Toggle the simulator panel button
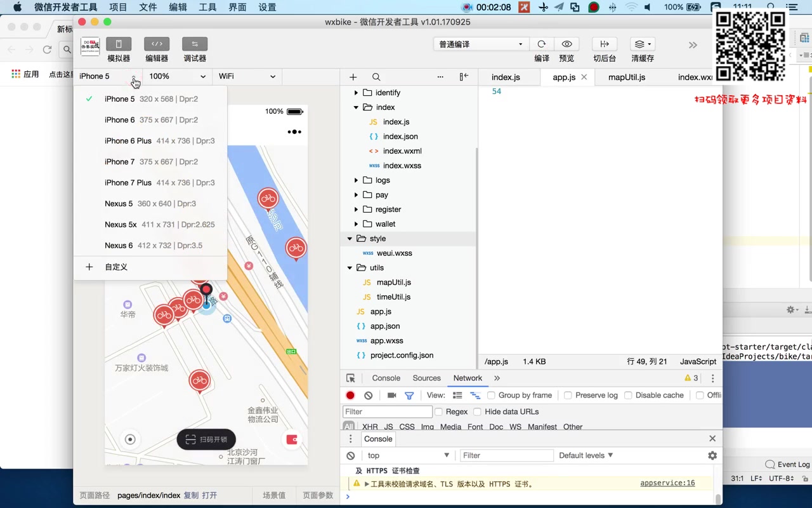The width and height of the screenshot is (812, 508). pyautogui.click(x=119, y=44)
